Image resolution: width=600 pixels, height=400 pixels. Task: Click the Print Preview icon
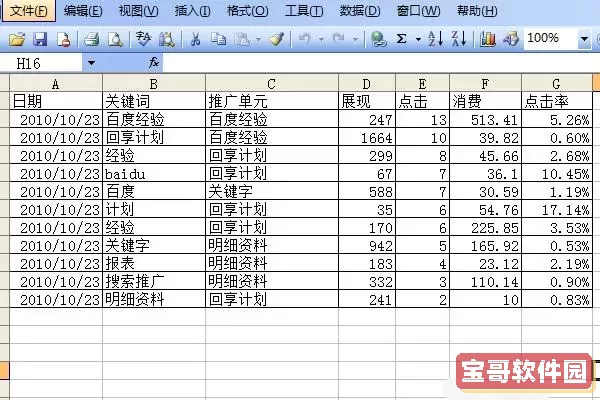click(115, 39)
